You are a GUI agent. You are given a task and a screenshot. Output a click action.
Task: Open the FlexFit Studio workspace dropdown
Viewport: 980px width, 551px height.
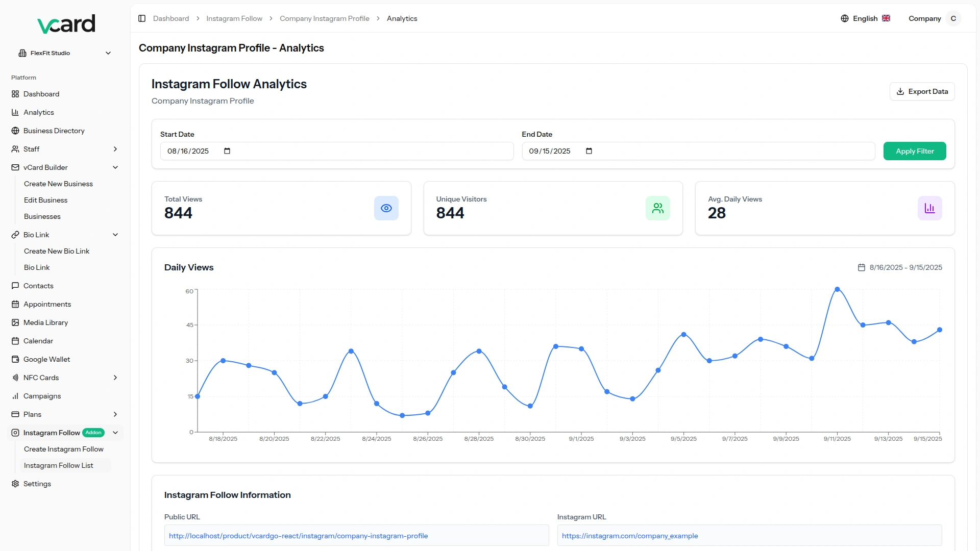[x=65, y=53]
